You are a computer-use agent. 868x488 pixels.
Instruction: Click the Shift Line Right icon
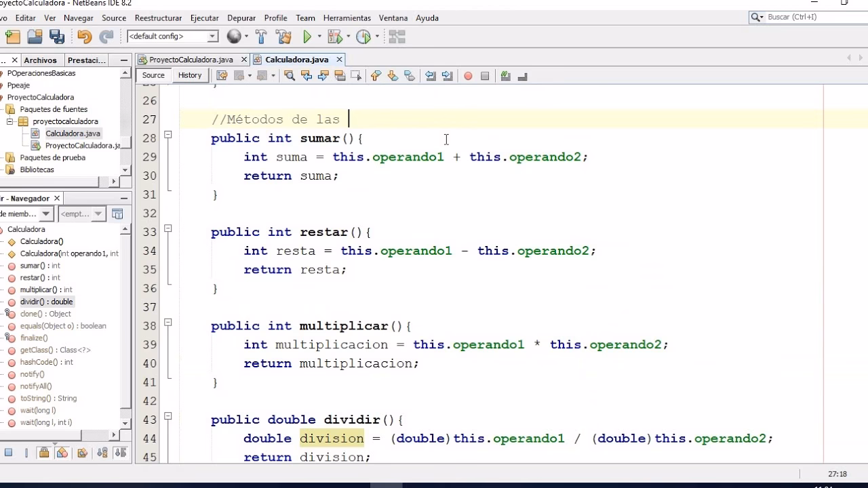click(447, 76)
